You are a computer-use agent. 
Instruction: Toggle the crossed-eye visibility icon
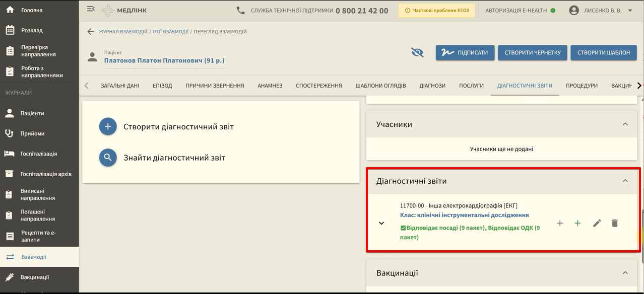417,52
